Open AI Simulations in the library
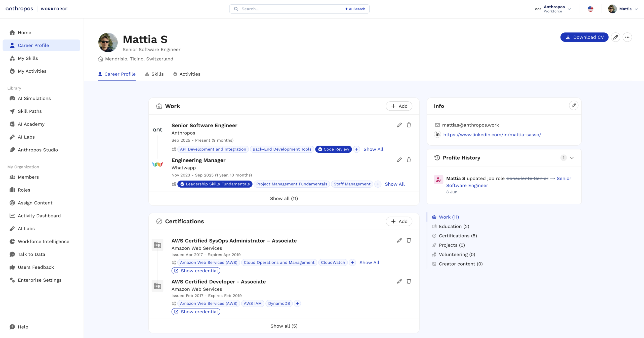The image size is (644, 338). pos(42,98)
